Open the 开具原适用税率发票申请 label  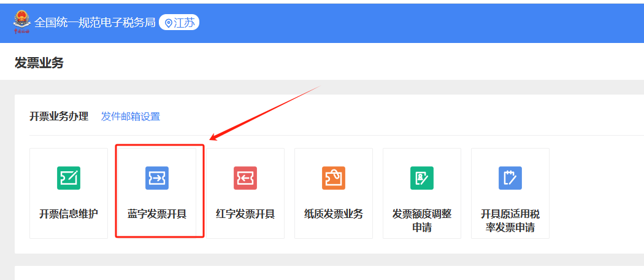[510, 221]
